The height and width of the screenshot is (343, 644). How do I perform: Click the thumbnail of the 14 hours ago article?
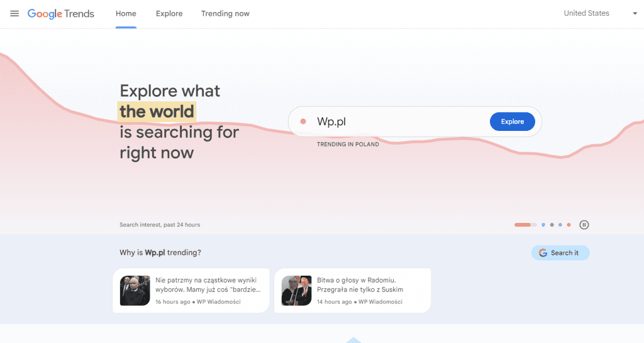point(297,290)
